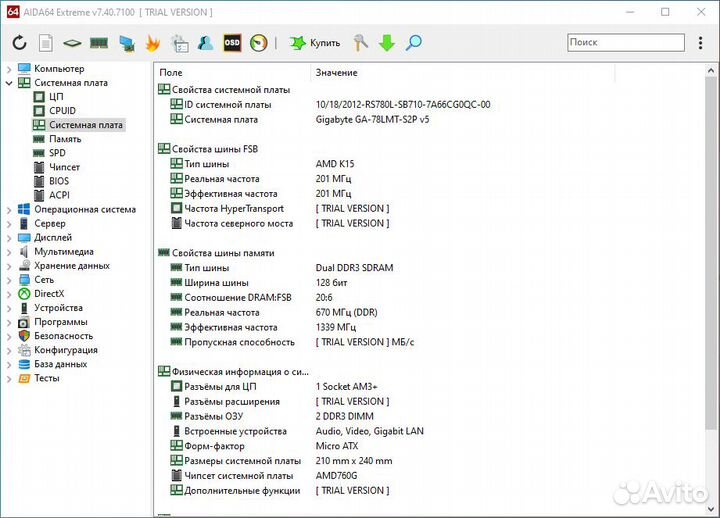Open the Report page icon

point(46,43)
